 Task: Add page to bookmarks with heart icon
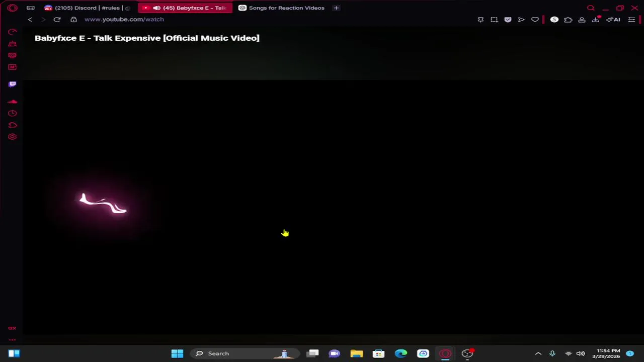tap(535, 20)
